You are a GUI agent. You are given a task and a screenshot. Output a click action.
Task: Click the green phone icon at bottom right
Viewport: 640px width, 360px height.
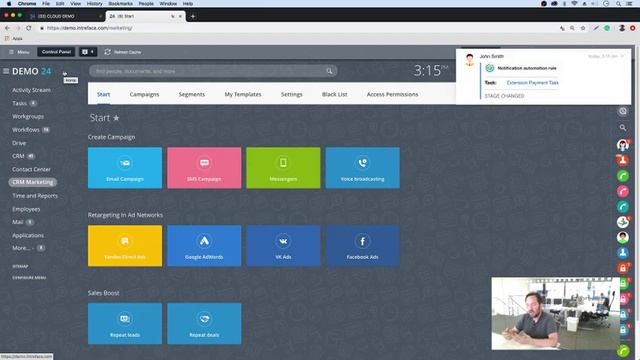[x=623, y=351]
